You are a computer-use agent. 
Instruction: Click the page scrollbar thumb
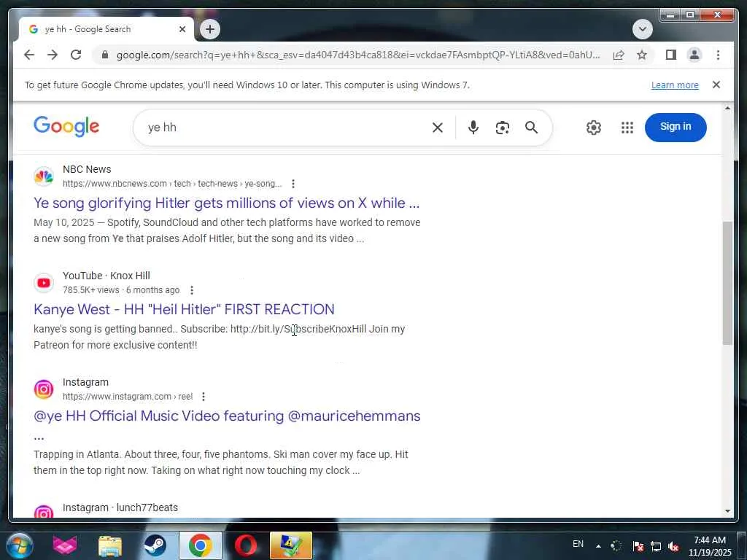[727, 283]
